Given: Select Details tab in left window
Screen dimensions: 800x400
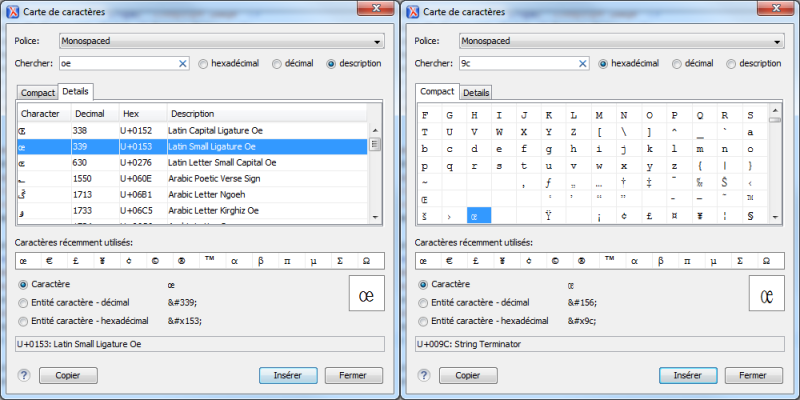Looking at the screenshot, I should coord(76,91).
